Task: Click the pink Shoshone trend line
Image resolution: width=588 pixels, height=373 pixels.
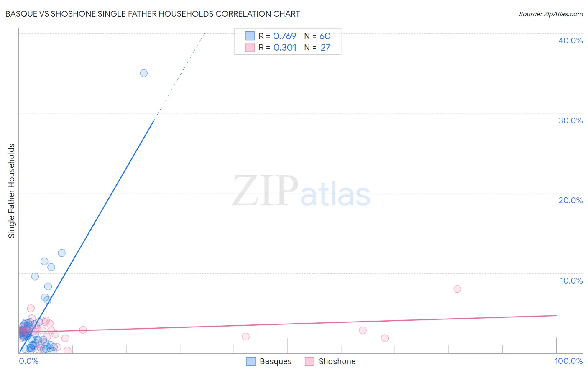Action: coord(288,324)
